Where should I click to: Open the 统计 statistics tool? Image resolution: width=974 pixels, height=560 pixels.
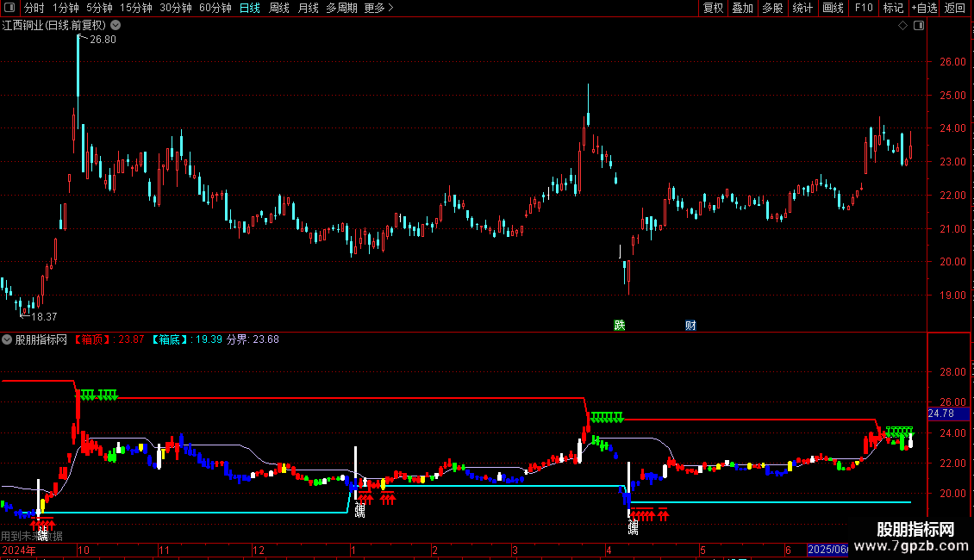point(802,8)
